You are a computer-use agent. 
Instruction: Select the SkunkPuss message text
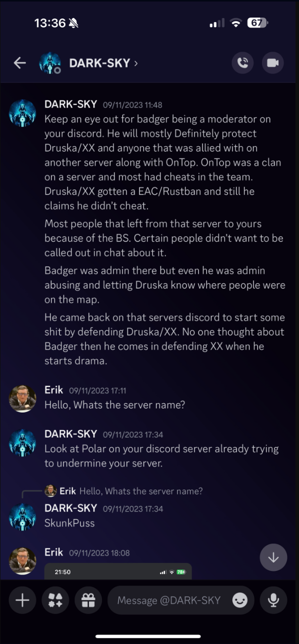pos(69,523)
